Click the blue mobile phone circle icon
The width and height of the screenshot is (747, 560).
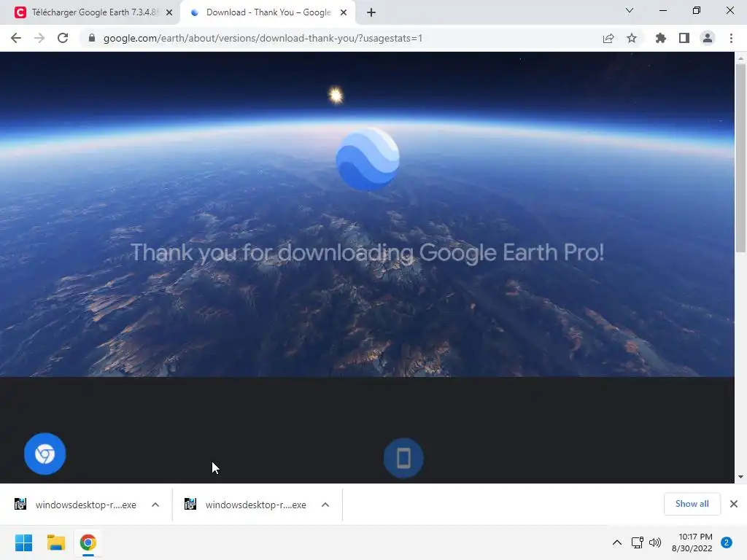tap(403, 458)
